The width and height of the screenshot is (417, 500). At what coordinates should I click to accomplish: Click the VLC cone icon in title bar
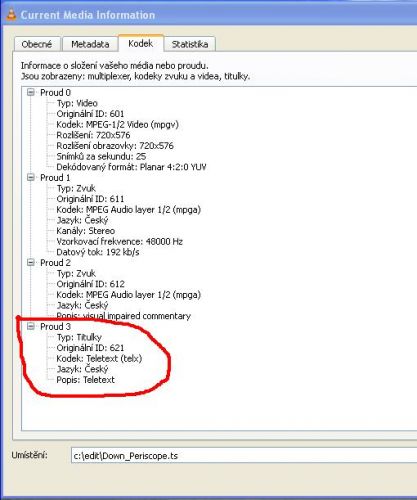coord(11,15)
